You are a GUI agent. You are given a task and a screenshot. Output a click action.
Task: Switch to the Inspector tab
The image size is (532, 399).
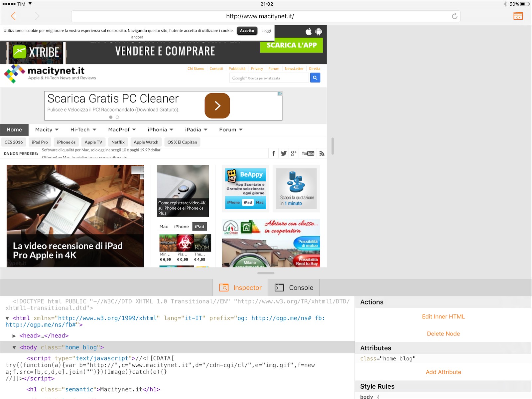pos(240,288)
